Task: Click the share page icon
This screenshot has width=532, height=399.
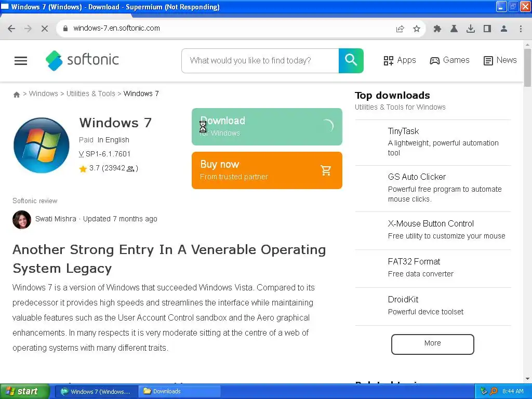Action: (x=400, y=29)
